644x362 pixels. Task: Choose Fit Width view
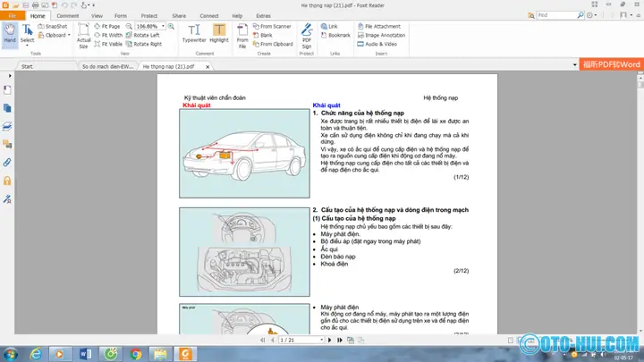point(108,35)
